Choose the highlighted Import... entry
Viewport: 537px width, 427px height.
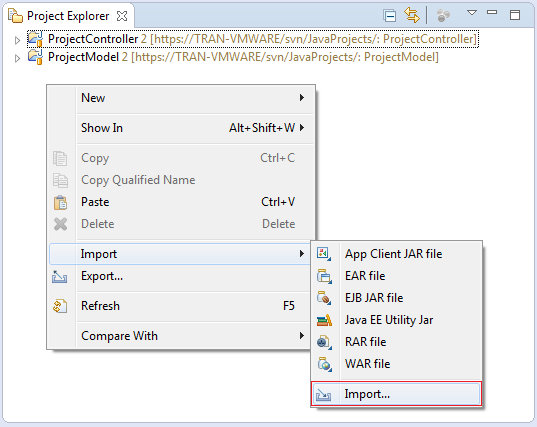(397, 394)
